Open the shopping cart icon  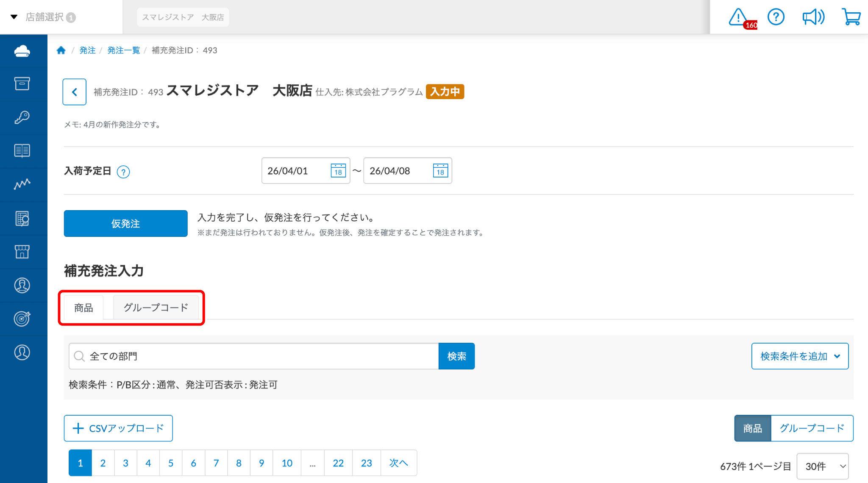coord(851,17)
